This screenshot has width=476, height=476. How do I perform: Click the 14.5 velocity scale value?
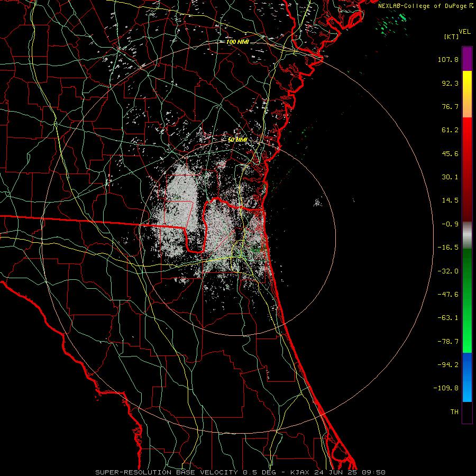tap(450, 200)
